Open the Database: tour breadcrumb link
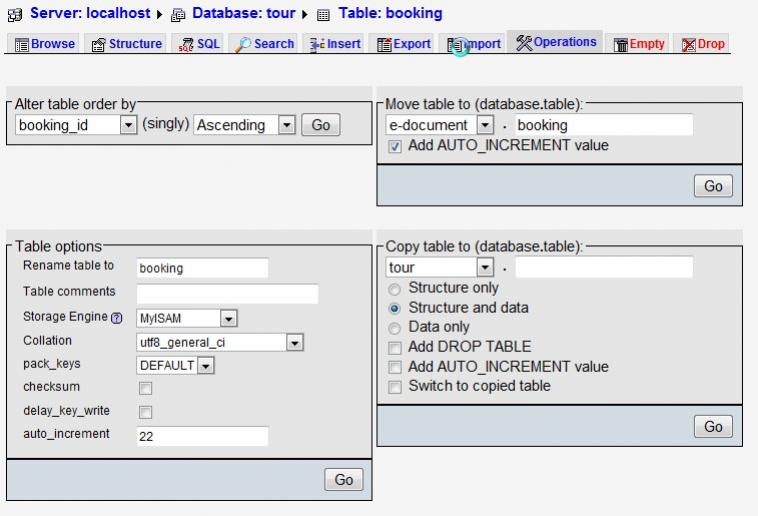758x516 pixels. (x=244, y=13)
